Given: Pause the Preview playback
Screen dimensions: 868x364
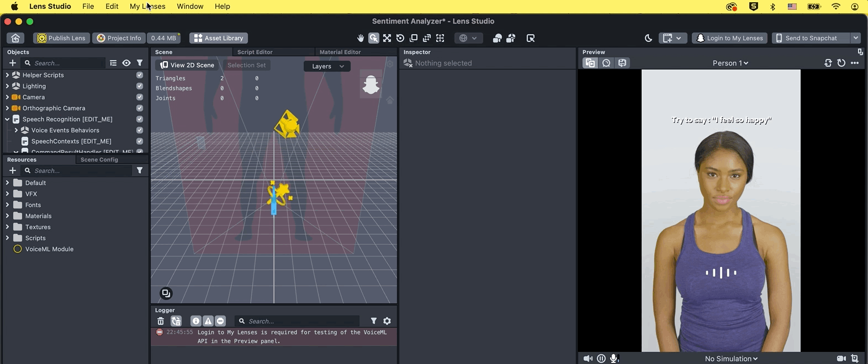Looking at the screenshot, I should 601,358.
